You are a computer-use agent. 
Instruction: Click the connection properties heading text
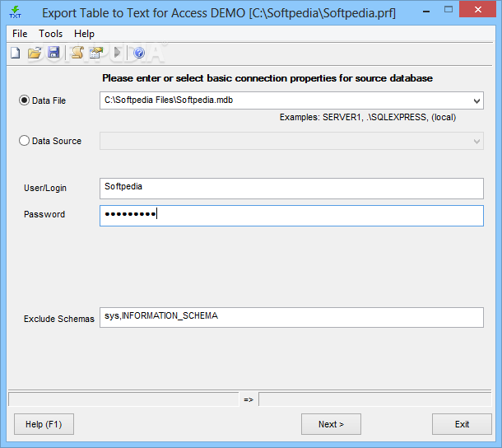pyautogui.click(x=267, y=78)
